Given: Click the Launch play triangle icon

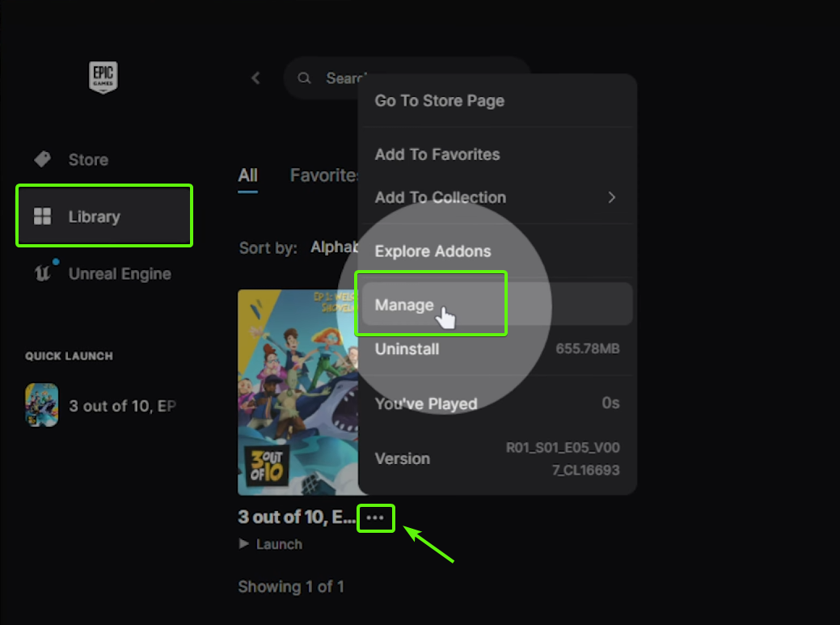Looking at the screenshot, I should coord(243,544).
